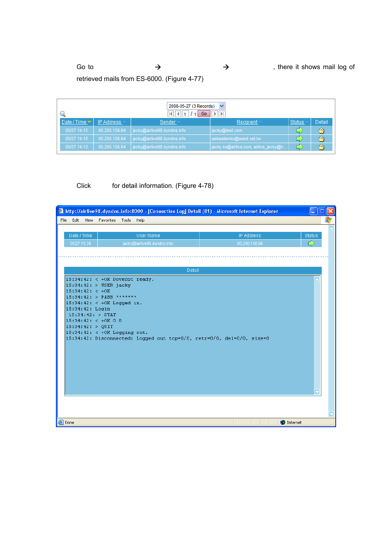The height and width of the screenshot is (555, 392).
Task: Click the Go button
Action: pos(204,114)
